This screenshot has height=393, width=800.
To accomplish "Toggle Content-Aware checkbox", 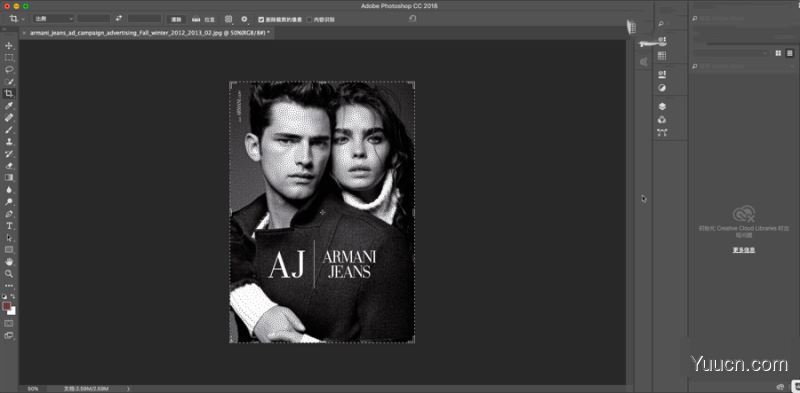I will click(309, 19).
